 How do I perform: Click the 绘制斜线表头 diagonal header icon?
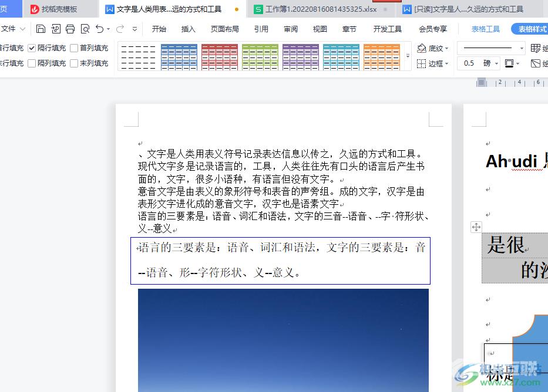coord(536,63)
